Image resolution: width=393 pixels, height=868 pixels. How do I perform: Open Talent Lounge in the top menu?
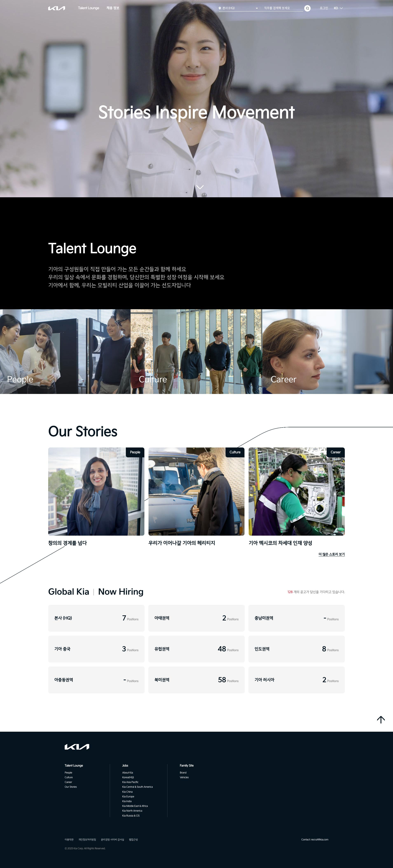pos(89,8)
